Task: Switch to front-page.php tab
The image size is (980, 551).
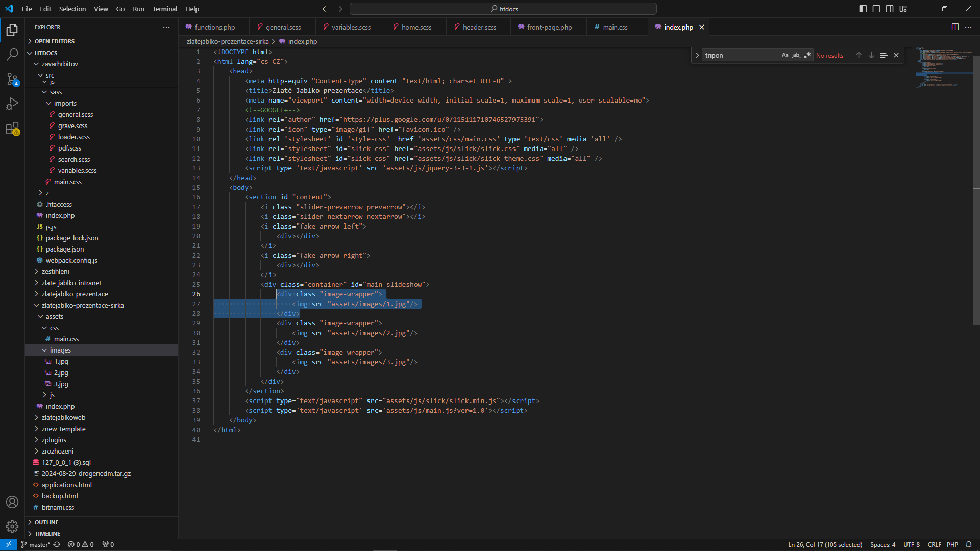Action: point(549,27)
